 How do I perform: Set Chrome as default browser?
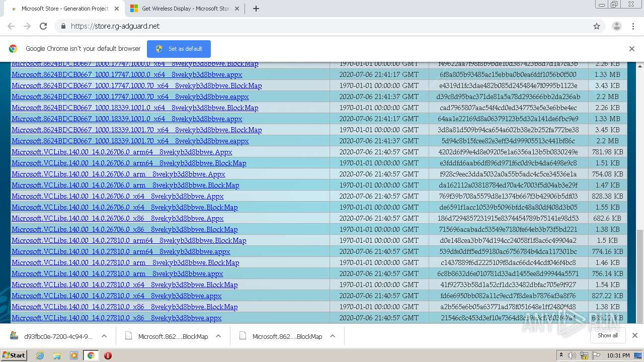(179, 49)
